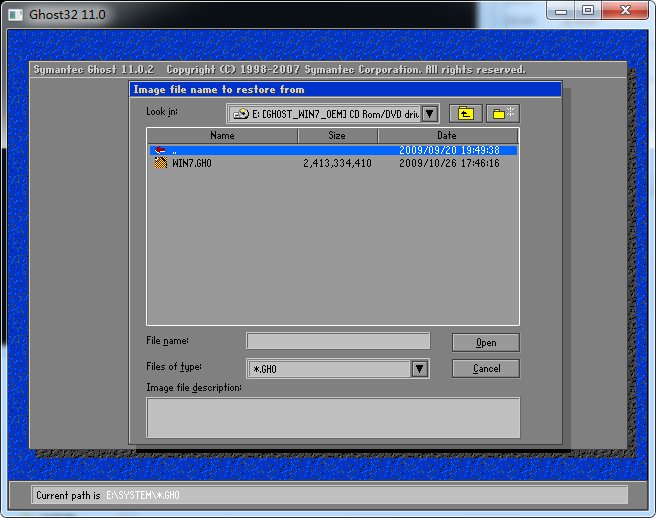Screen dimensions: 656x518
Task: Click the Current path E:\SYSTEM\*.GHO text
Action: coord(143,495)
